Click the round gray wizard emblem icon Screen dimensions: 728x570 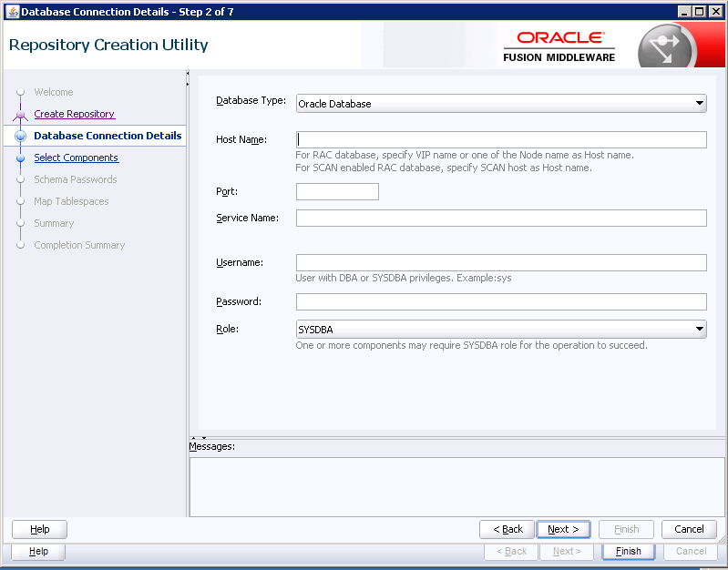(x=667, y=46)
